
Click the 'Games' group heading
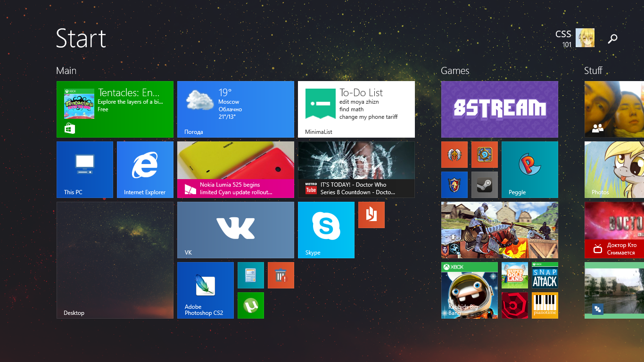click(455, 71)
